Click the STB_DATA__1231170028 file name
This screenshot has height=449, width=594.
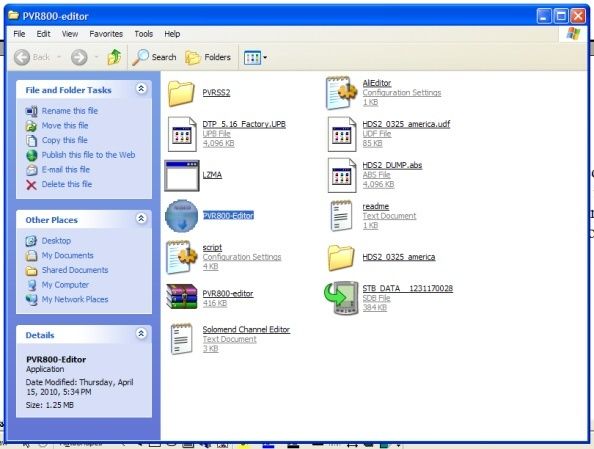point(408,288)
